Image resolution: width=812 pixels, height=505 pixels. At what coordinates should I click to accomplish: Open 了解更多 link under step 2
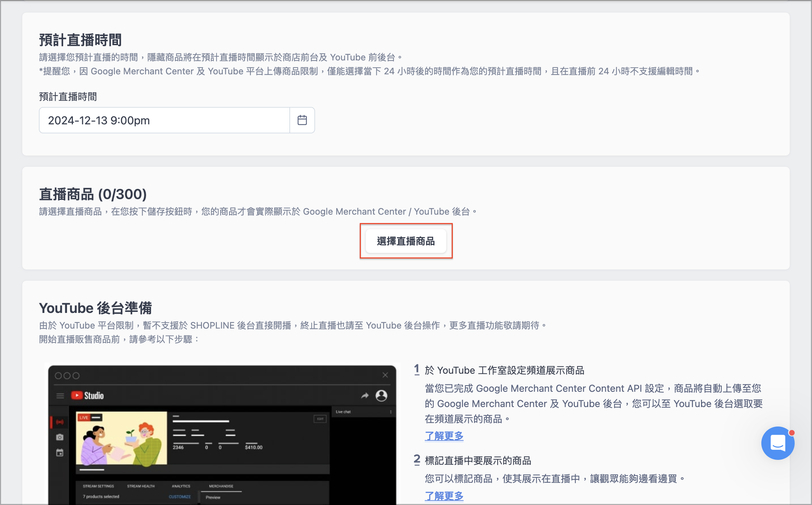(x=444, y=496)
